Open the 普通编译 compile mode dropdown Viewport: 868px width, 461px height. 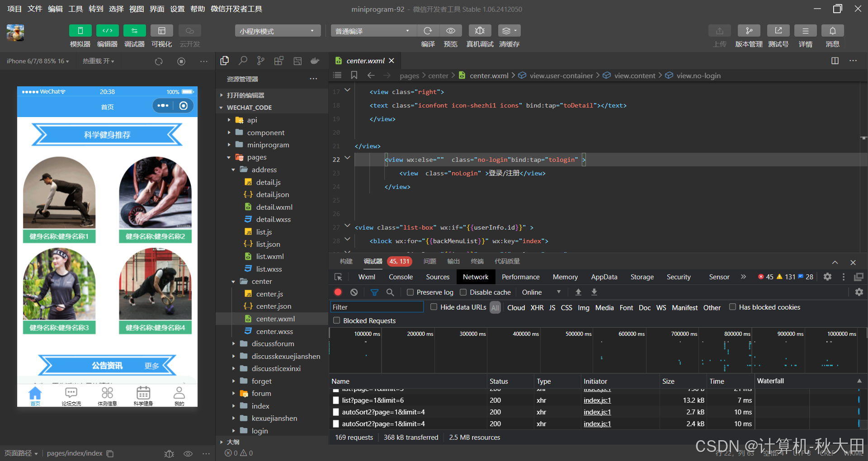point(373,31)
